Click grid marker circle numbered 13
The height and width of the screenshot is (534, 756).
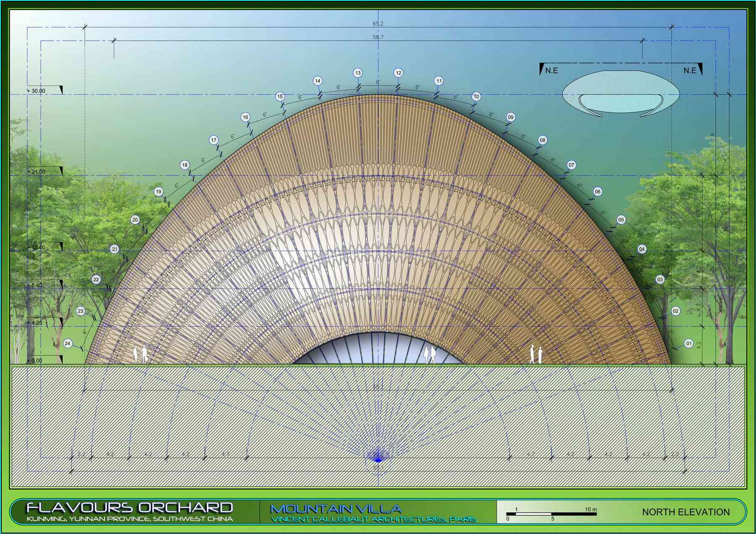pos(358,73)
